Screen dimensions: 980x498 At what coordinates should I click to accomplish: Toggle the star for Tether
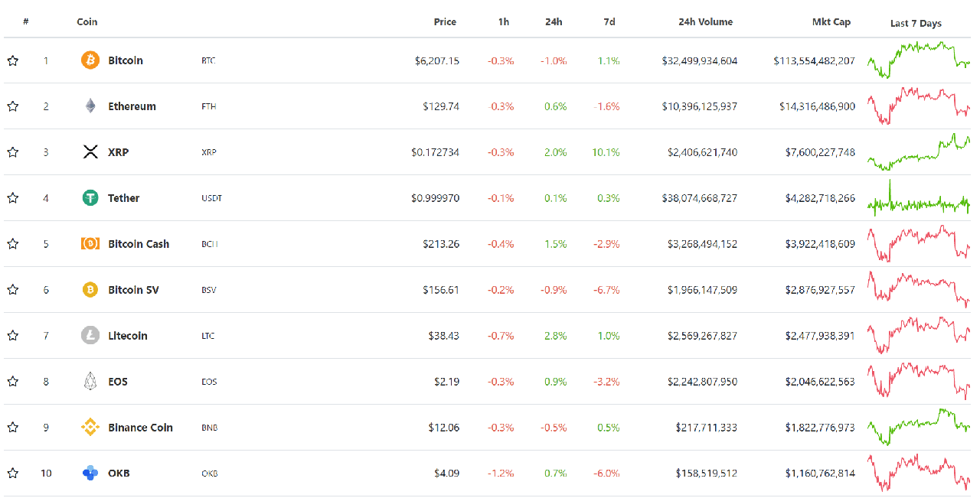pyautogui.click(x=12, y=198)
